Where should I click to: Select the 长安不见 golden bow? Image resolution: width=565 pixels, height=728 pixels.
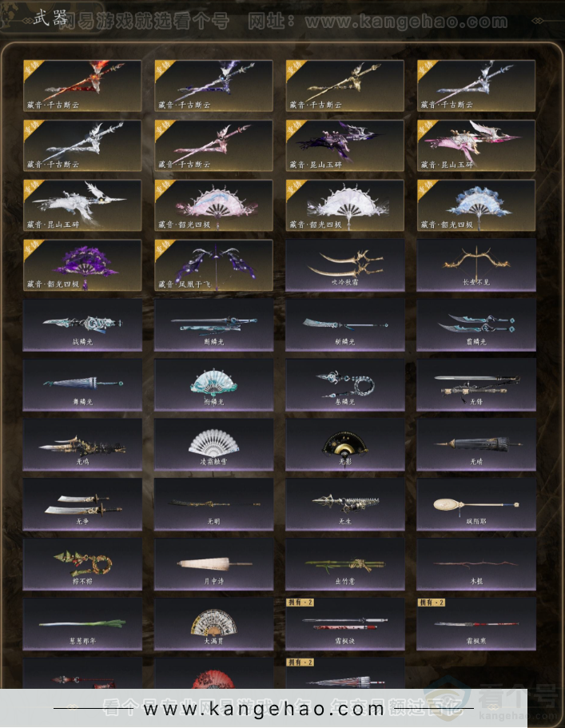[x=476, y=265]
